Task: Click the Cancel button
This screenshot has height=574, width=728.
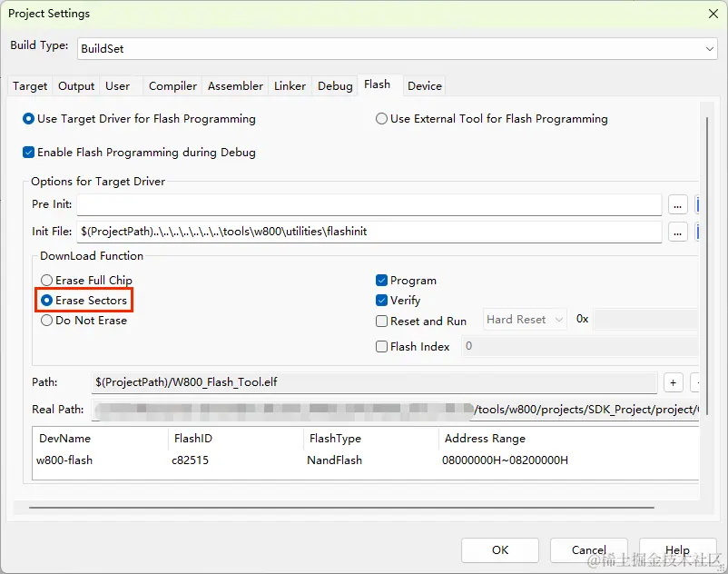Action: [x=589, y=550]
